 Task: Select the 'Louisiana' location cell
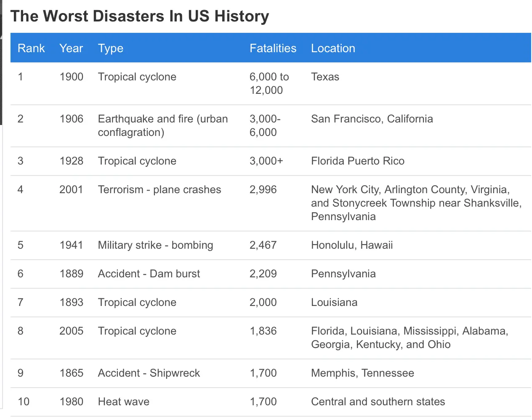coord(334,303)
